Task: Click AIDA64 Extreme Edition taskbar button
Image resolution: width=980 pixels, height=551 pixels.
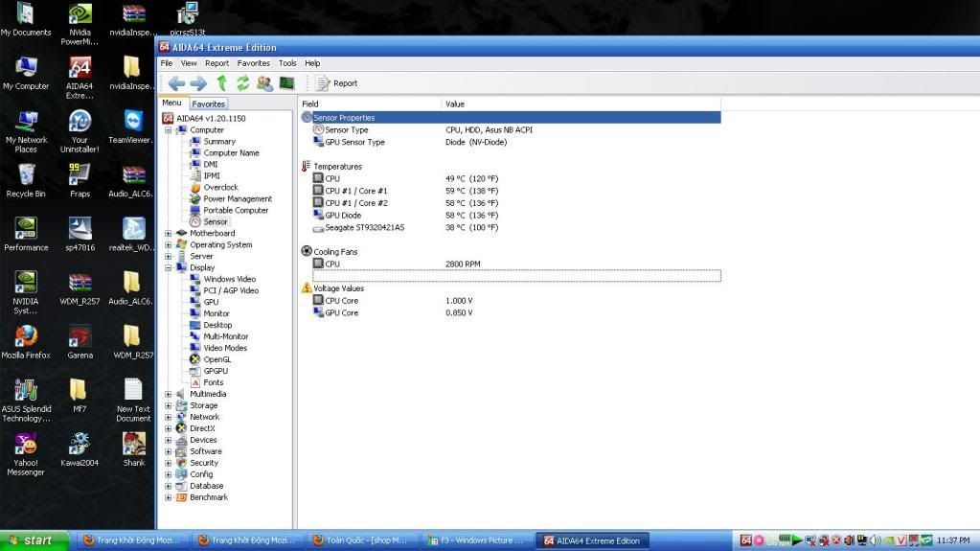Action: coord(592,541)
